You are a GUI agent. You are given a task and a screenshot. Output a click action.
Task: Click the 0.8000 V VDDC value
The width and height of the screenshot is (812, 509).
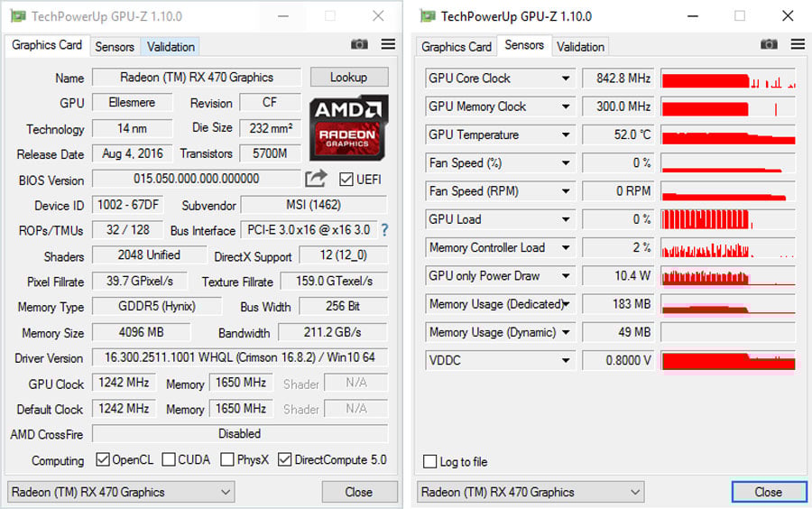pos(618,360)
